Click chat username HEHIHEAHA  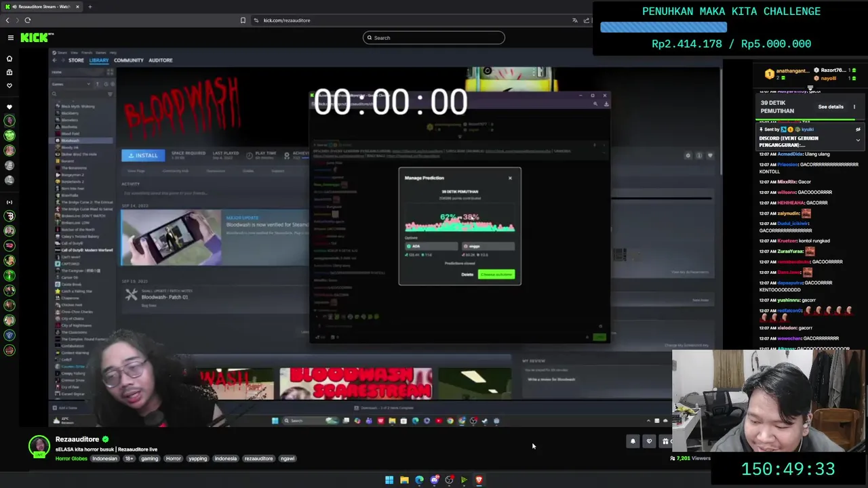coord(790,203)
